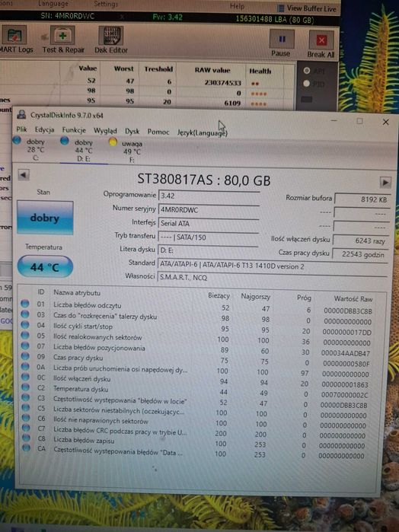399x532 pixels.
Task: Click status dot for attribute 07
Action: point(25,346)
